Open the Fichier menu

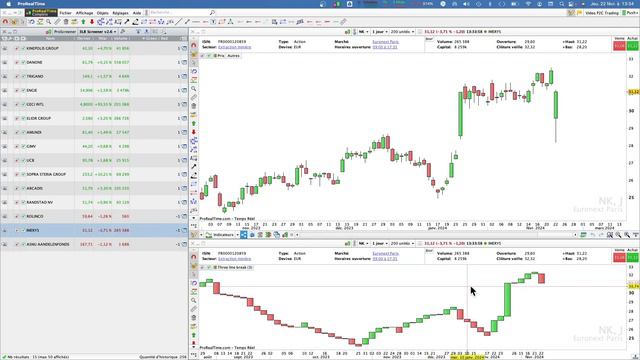coord(65,13)
